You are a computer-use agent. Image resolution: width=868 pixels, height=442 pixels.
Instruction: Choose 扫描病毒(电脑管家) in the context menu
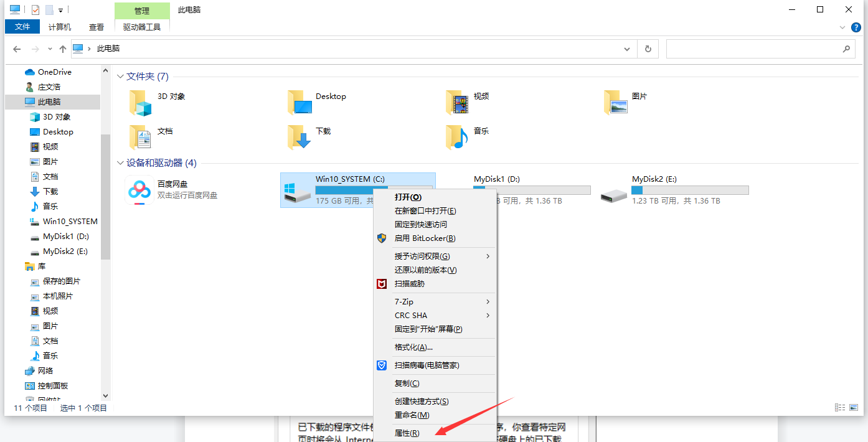click(x=435, y=365)
